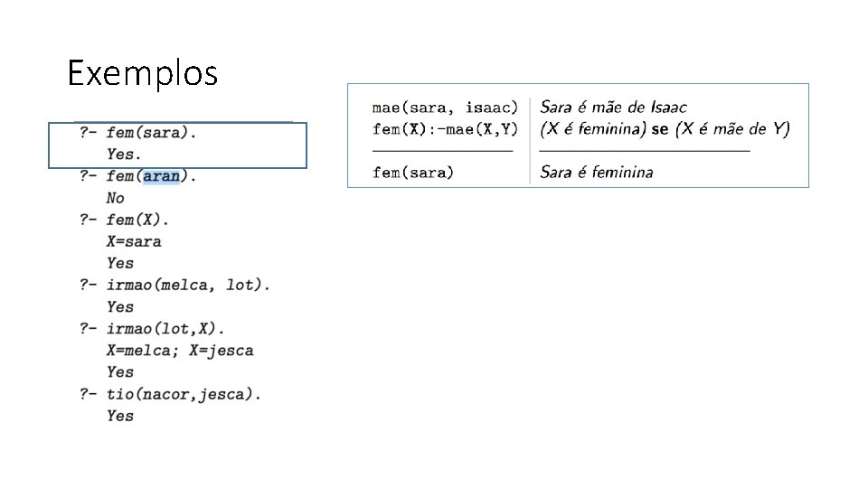Click the "?- fem(X)." query line

click(x=125, y=220)
